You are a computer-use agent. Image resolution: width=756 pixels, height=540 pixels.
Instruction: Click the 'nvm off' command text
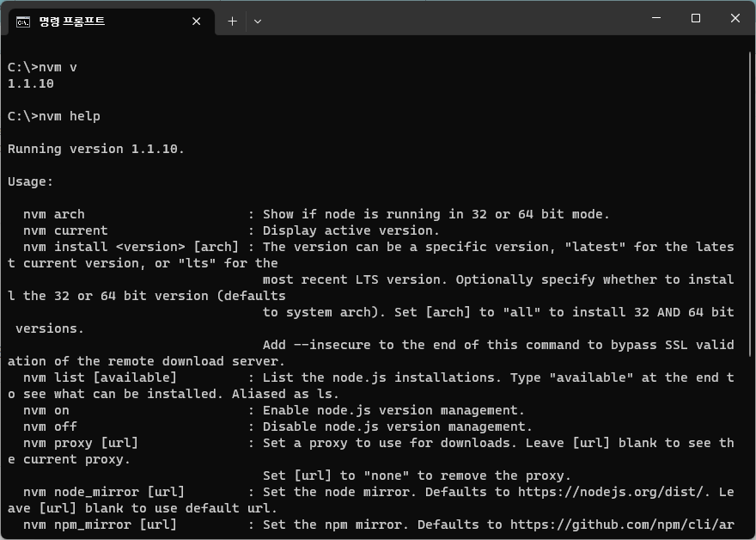tap(50, 427)
